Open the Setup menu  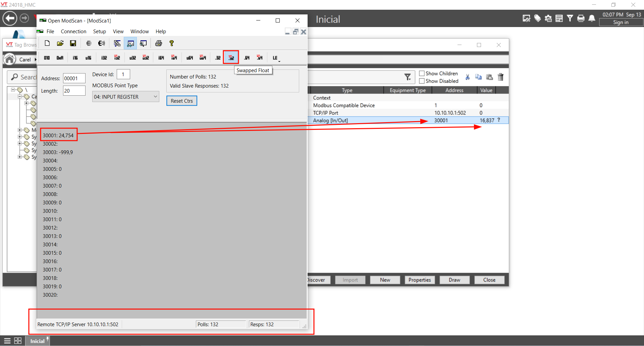pyautogui.click(x=99, y=32)
